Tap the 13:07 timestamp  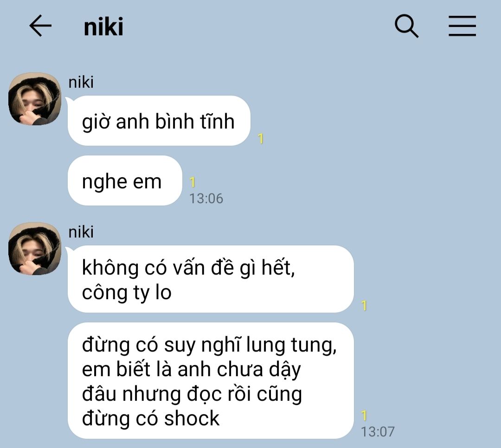378,432
